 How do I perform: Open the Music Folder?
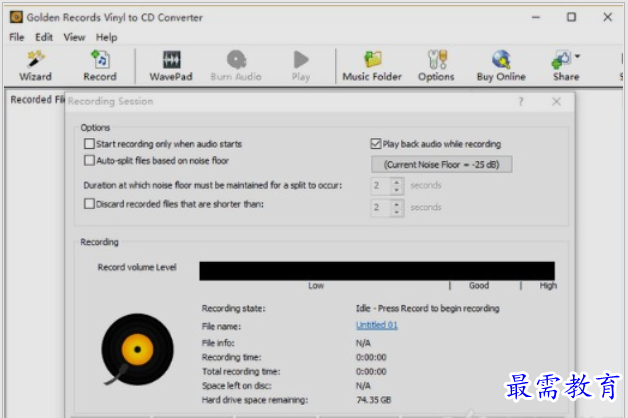pos(372,66)
